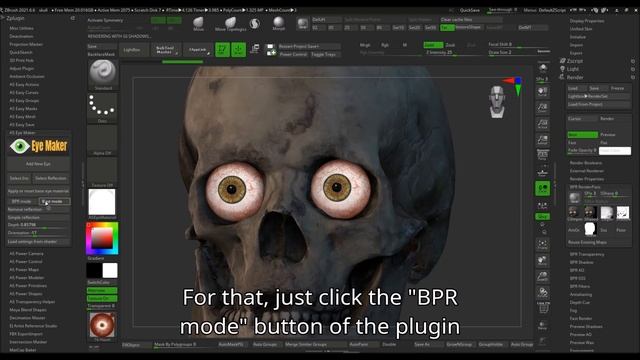
Task: Select the eye tool thumbnail at bottom left
Action: point(102,325)
